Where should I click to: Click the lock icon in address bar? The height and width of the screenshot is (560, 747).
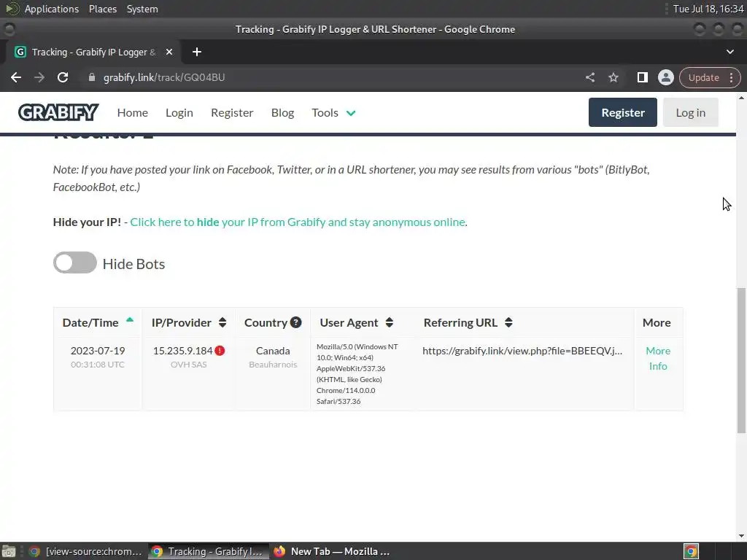tap(92, 77)
